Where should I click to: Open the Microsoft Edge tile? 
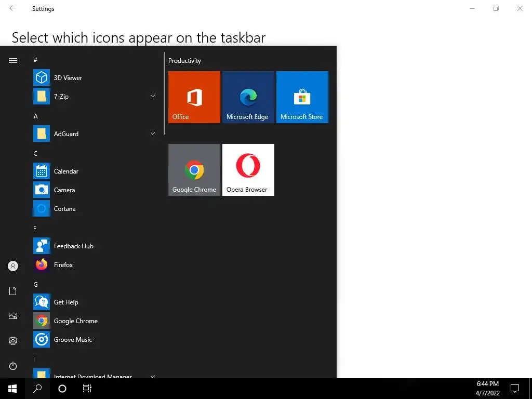click(248, 97)
